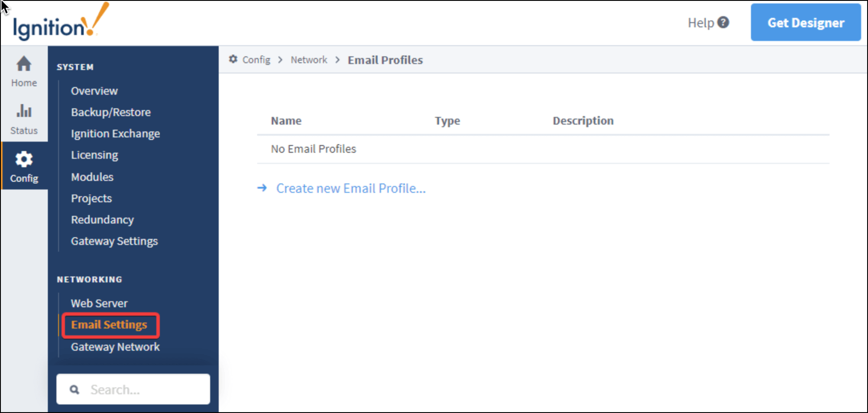Select Gateway Settings in the sidebar

(x=114, y=241)
